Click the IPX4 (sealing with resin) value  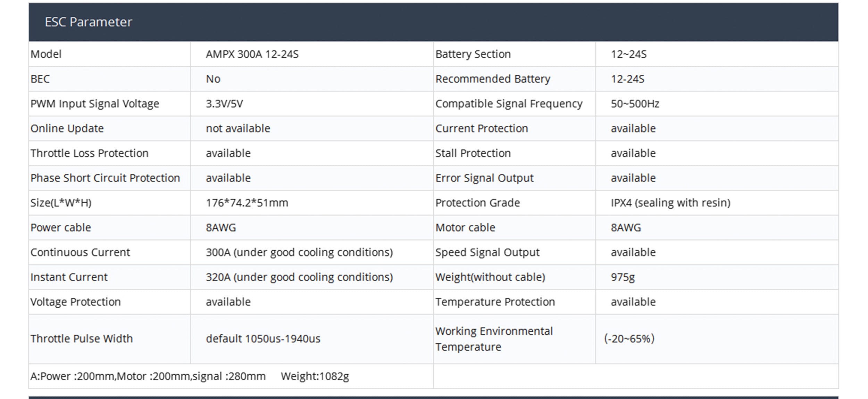pyautogui.click(x=670, y=203)
